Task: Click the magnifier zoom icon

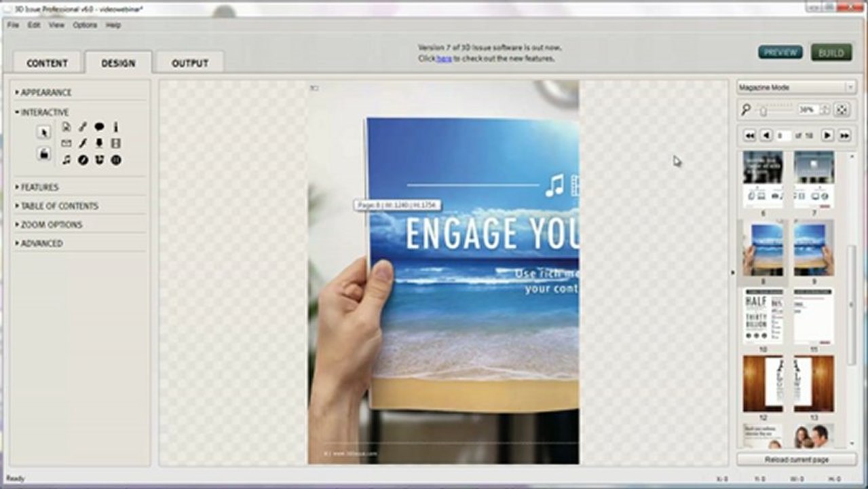Action: pos(746,109)
